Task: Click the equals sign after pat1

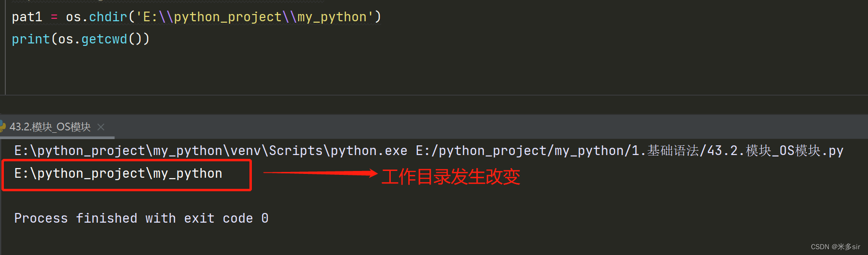Action: [x=54, y=17]
